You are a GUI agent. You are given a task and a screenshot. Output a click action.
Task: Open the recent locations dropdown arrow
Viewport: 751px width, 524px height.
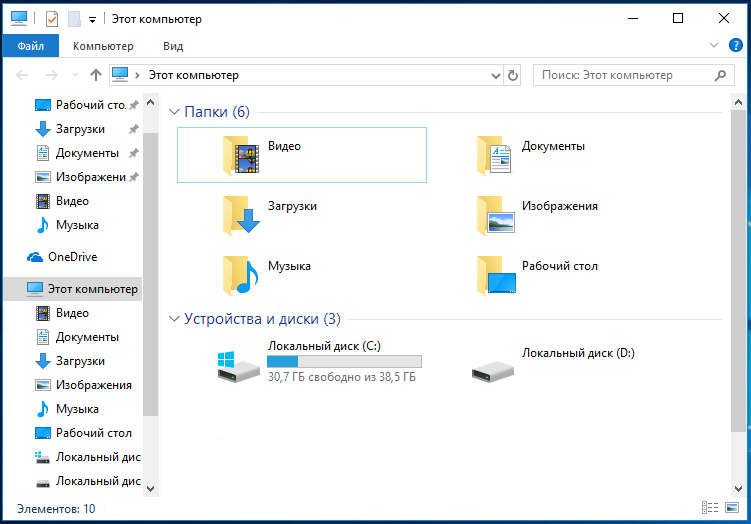(75, 75)
